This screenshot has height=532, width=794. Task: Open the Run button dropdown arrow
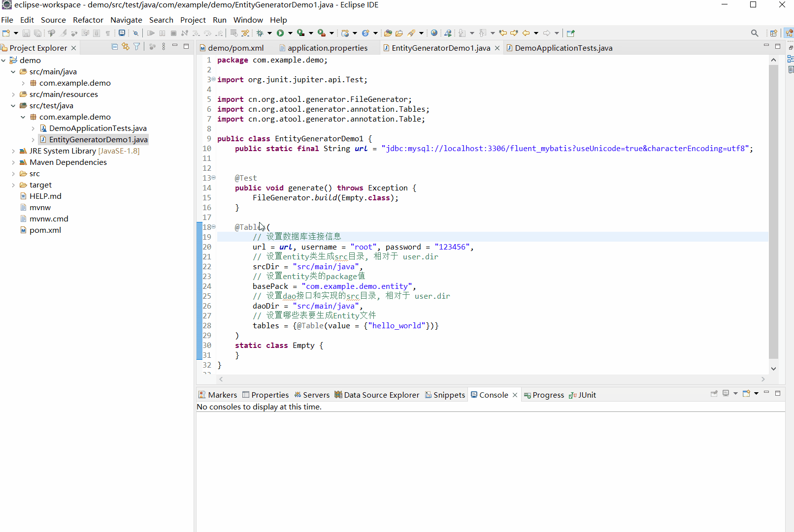(x=290, y=33)
